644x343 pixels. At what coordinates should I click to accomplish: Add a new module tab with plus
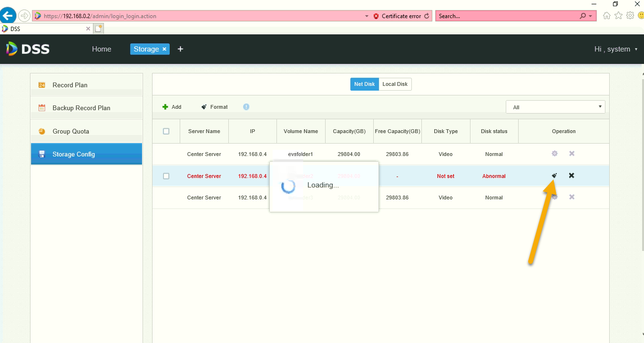(x=180, y=49)
